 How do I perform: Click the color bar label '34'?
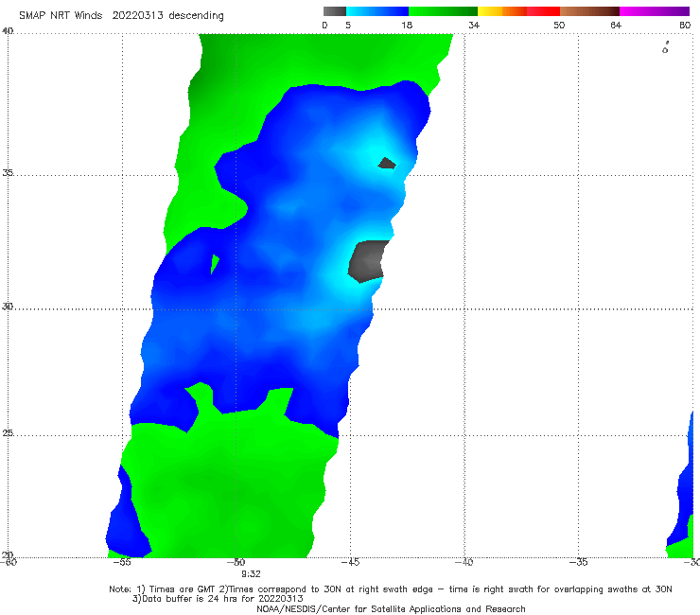tap(474, 26)
